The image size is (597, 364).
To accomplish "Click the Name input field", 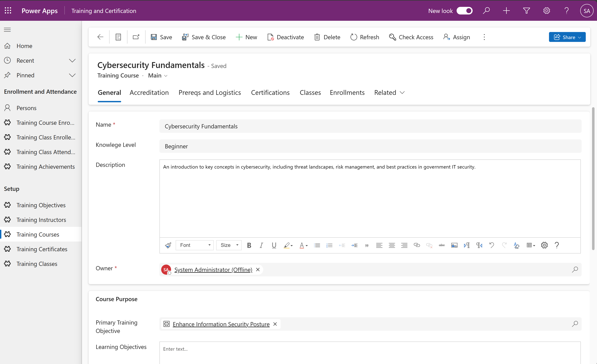I will click(x=370, y=126).
